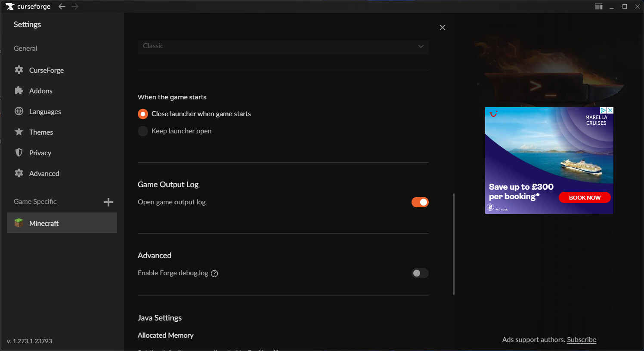Go forward with the right arrow

(75, 6)
